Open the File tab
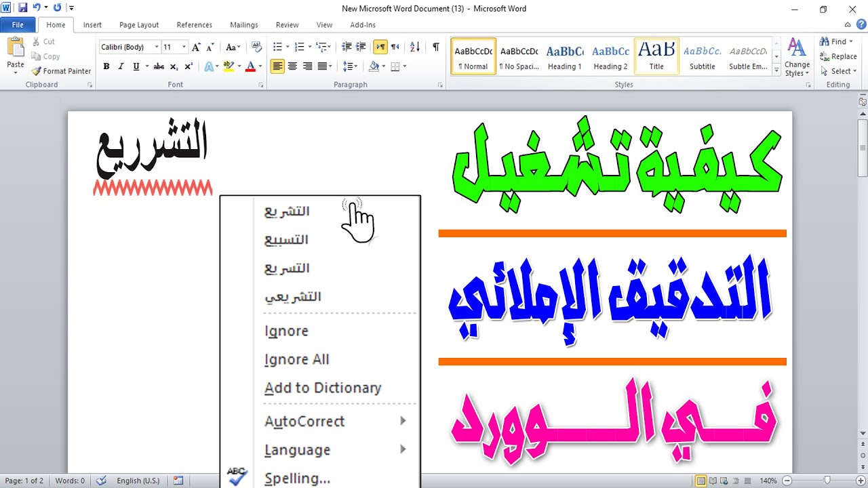The height and width of the screenshot is (488, 868). click(18, 25)
